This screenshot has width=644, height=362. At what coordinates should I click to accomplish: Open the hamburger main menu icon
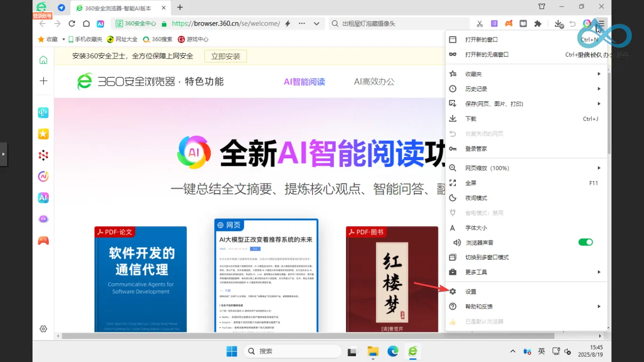click(601, 24)
